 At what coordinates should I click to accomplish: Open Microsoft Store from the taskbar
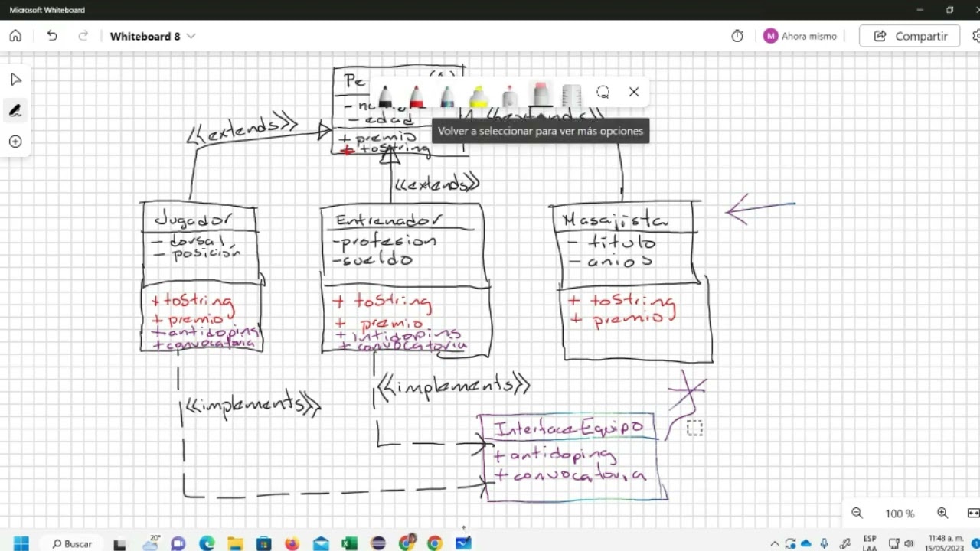(x=264, y=543)
